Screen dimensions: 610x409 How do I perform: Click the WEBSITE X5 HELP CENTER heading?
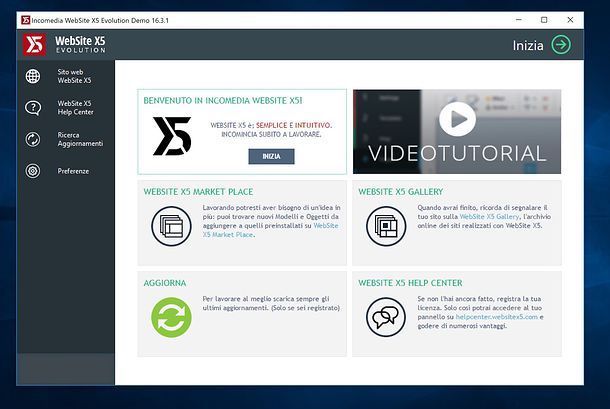pyautogui.click(x=410, y=283)
